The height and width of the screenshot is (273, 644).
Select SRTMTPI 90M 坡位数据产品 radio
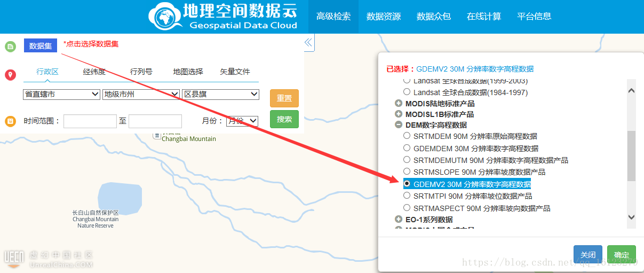(x=407, y=196)
